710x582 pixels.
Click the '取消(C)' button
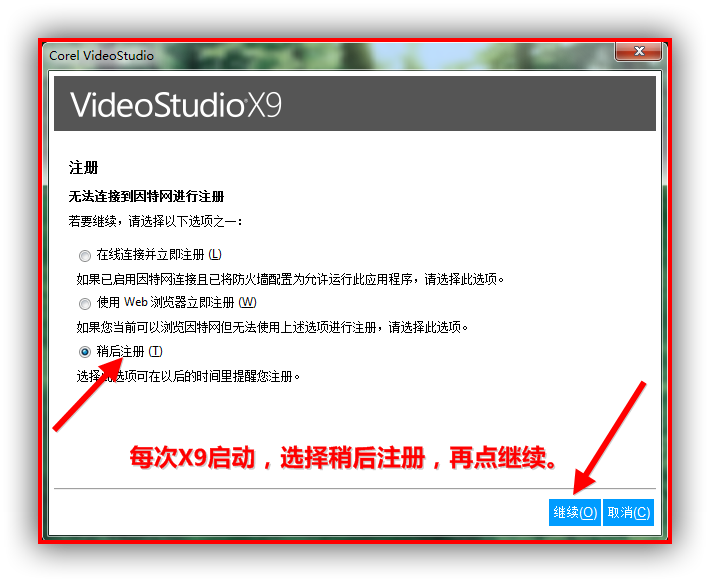629,512
